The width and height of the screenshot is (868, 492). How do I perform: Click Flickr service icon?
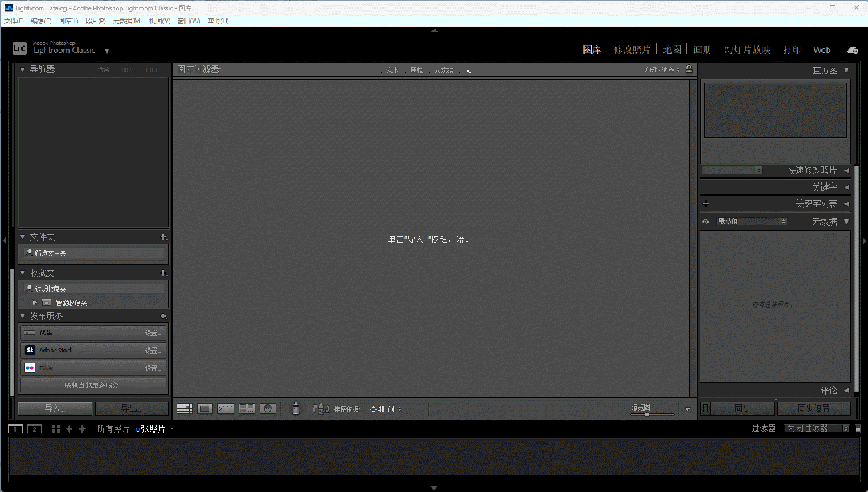(x=30, y=367)
